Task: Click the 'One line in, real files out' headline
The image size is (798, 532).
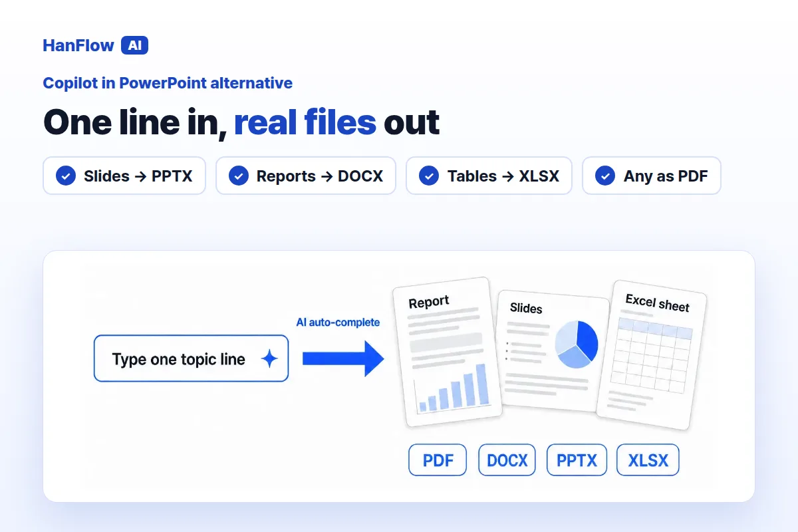Action: [x=241, y=122]
